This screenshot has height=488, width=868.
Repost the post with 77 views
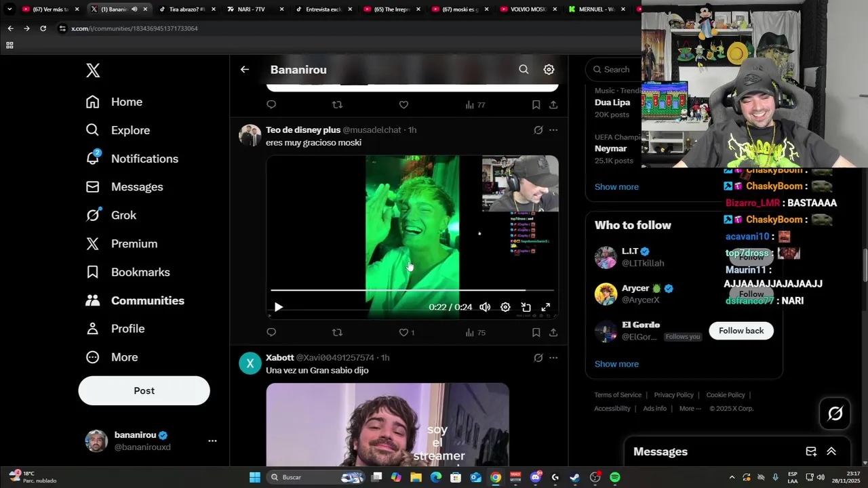point(337,104)
